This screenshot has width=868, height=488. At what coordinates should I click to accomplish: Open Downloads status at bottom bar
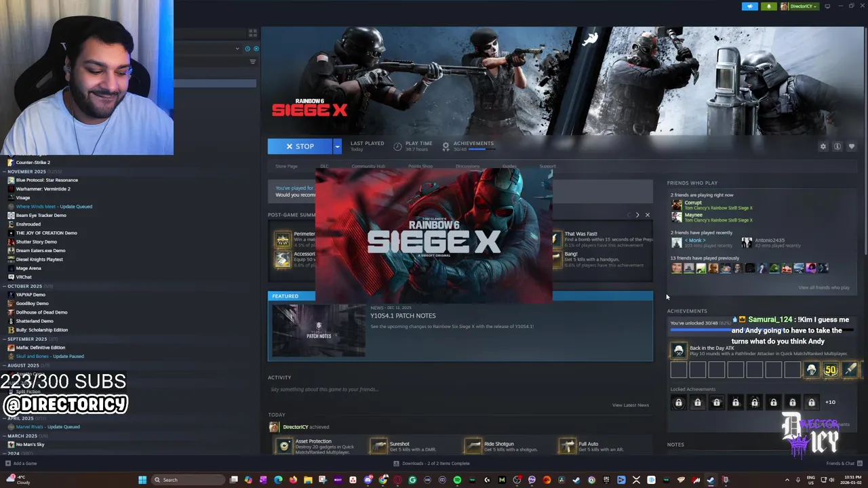[431, 464]
